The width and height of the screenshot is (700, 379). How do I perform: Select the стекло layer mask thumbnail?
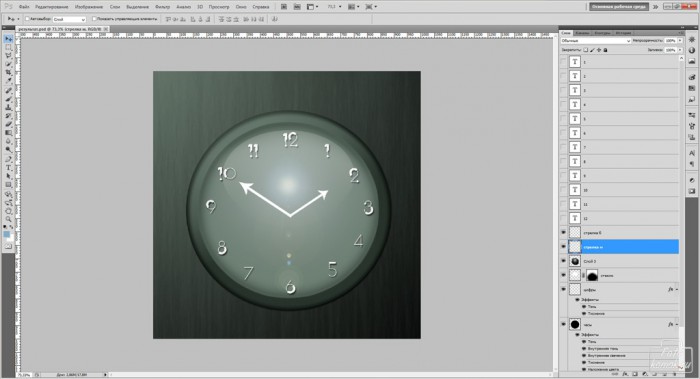coord(592,275)
